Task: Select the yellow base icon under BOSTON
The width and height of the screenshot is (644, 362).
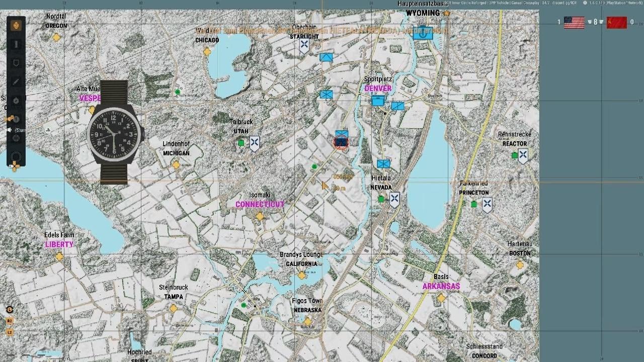Action: (520, 265)
